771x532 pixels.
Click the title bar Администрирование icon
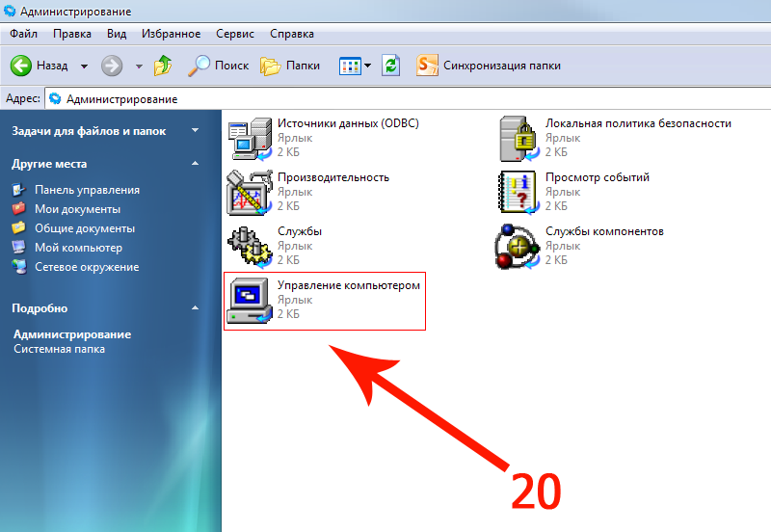coord(10,11)
